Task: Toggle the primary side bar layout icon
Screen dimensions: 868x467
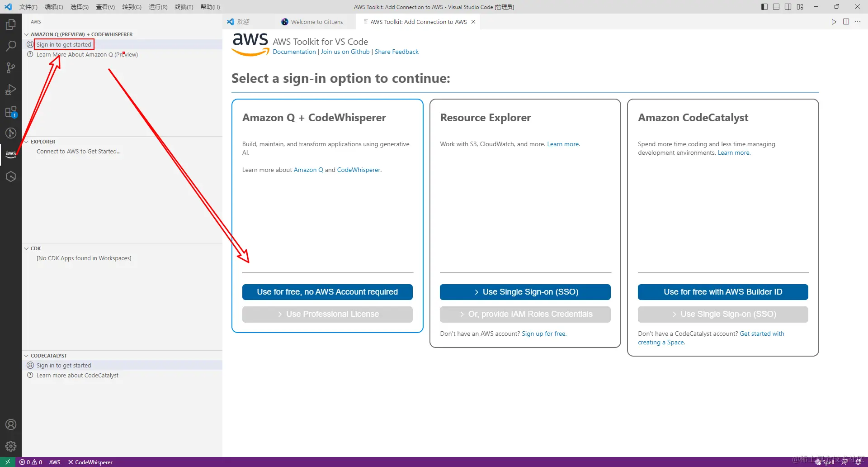Action: point(764,7)
